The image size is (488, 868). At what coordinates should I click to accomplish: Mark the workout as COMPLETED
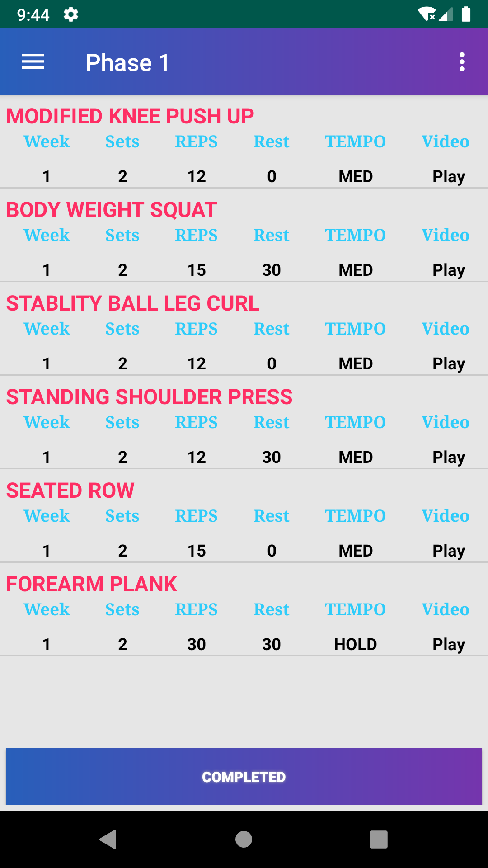pyautogui.click(x=244, y=777)
